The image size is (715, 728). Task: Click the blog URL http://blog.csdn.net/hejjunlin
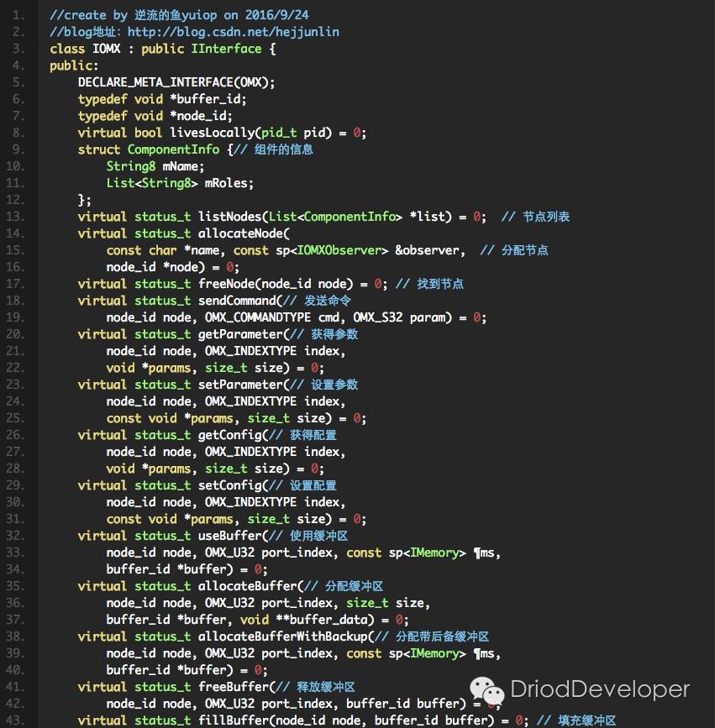pos(234,32)
